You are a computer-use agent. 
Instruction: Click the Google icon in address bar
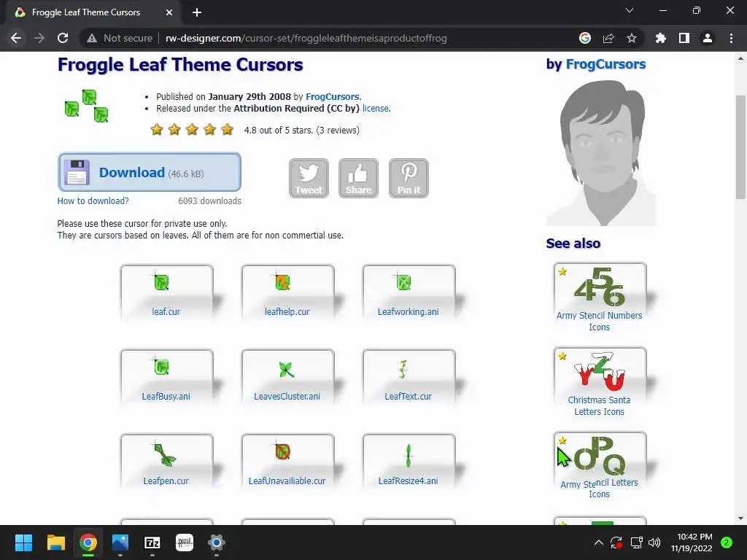(585, 38)
